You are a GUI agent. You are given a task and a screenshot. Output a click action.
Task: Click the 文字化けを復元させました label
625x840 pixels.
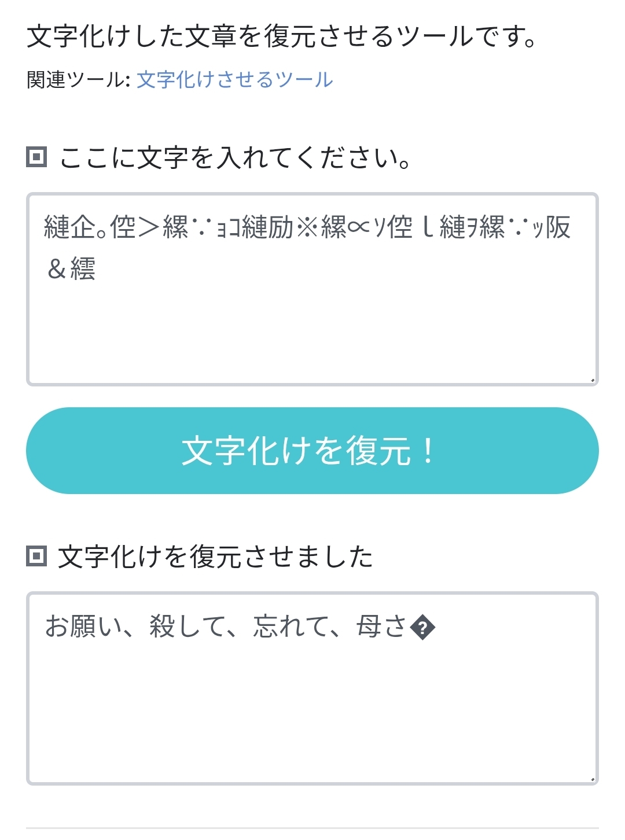(215, 557)
